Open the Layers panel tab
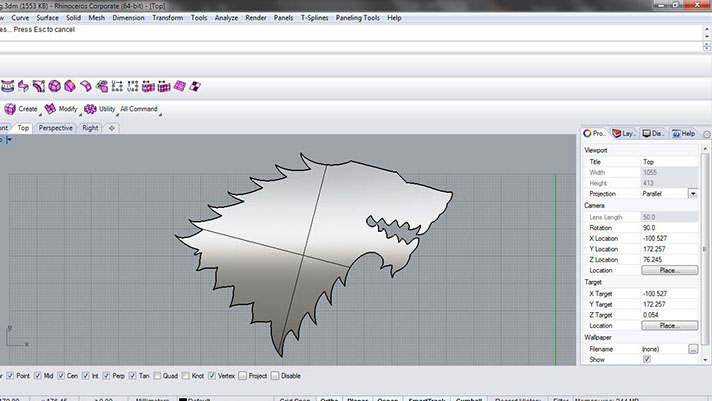The height and width of the screenshot is (401, 712). point(624,134)
